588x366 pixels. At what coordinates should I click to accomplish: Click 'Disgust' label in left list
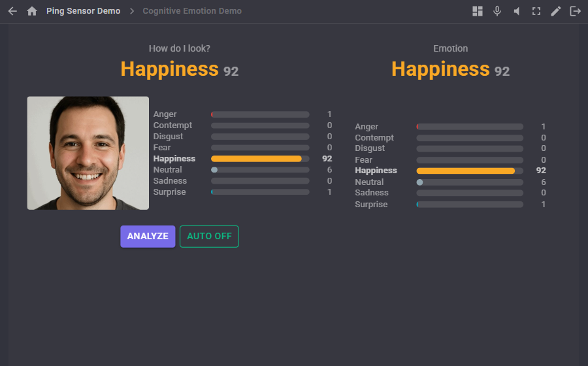point(168,137)
